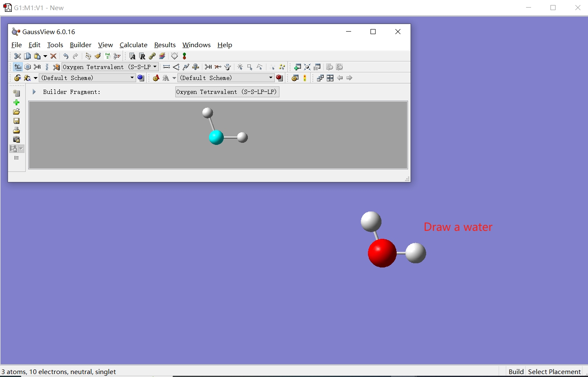Click the Copy icon in toolbar

point(27,56)
